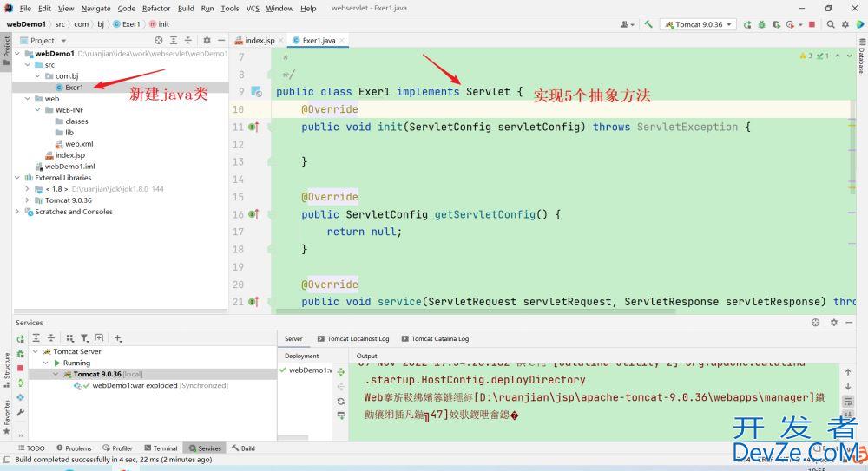Click the deploy all icon beside webDemo1 deployment

click(x=341, y=372)
